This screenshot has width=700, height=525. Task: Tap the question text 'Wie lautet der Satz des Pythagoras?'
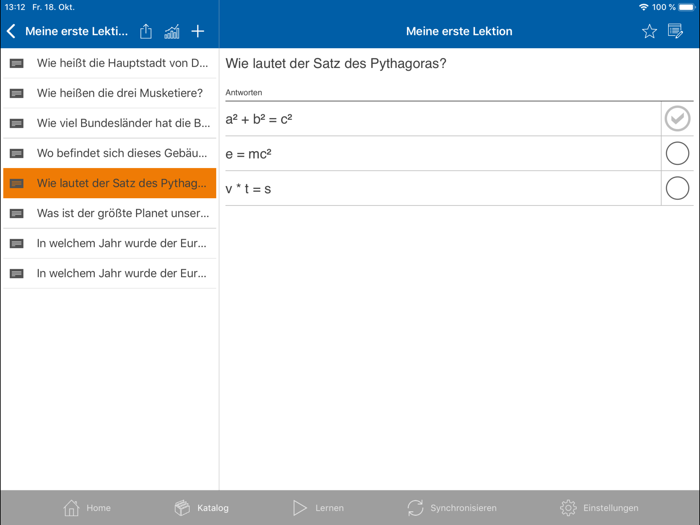point(336,63)
